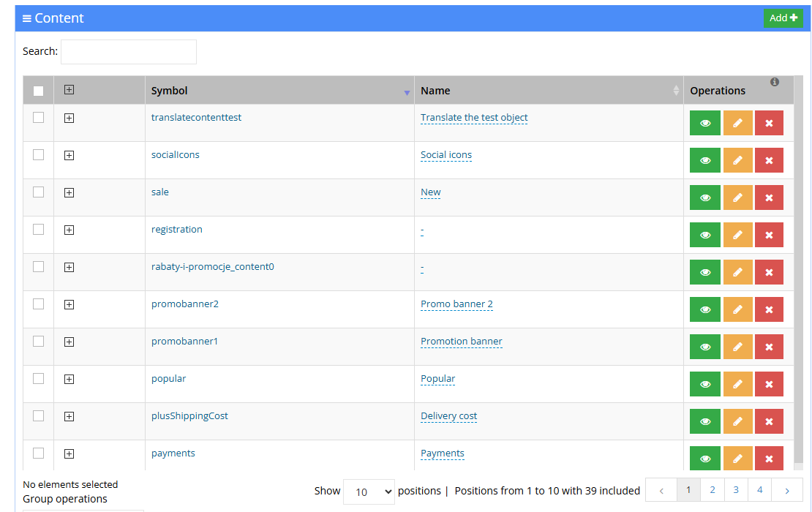View the socialIcons entry with eye icon
The width and height of the screenshot is (812, 512).
(704, 160)
